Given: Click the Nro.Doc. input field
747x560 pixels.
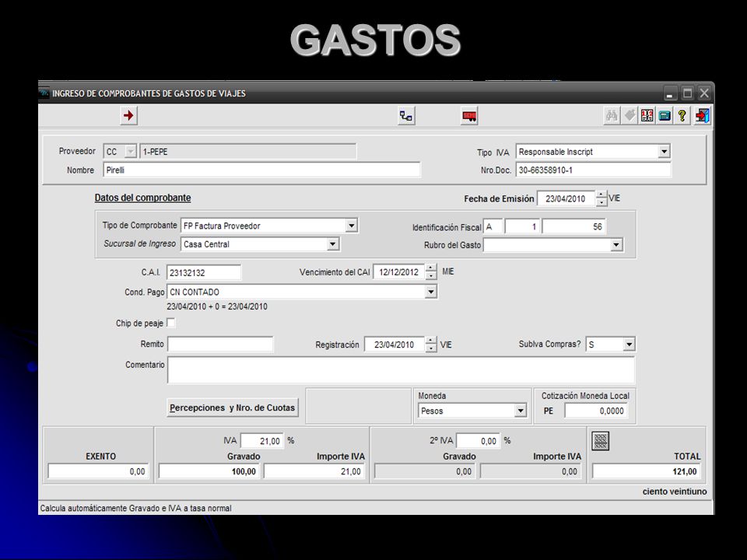Looking at the screenshot, I should [x=593, y=170].
